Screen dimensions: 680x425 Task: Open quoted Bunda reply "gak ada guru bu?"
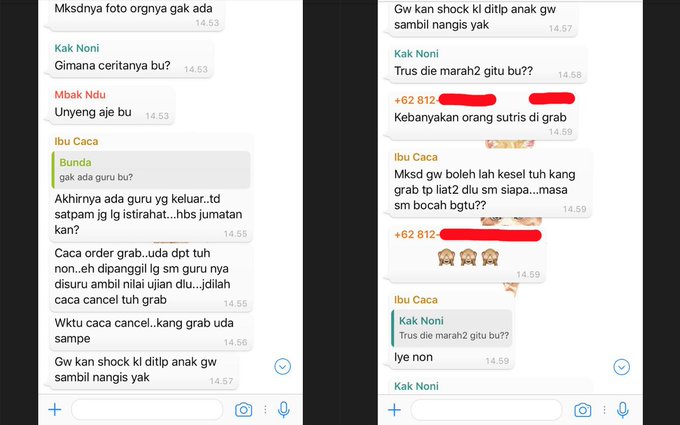(151, 170)
